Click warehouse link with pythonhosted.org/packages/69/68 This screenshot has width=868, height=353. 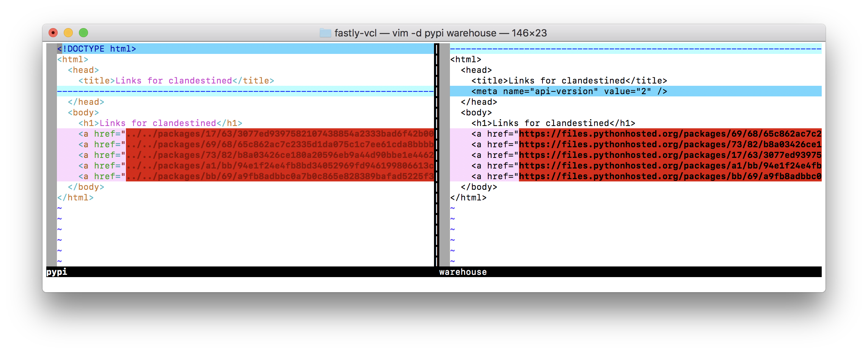[x=636, y=134]
